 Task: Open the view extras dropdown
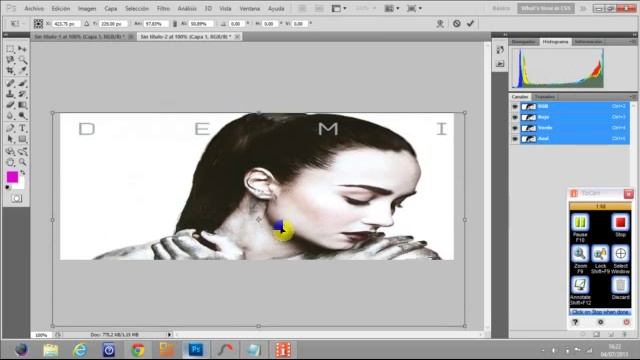point(339,8)
